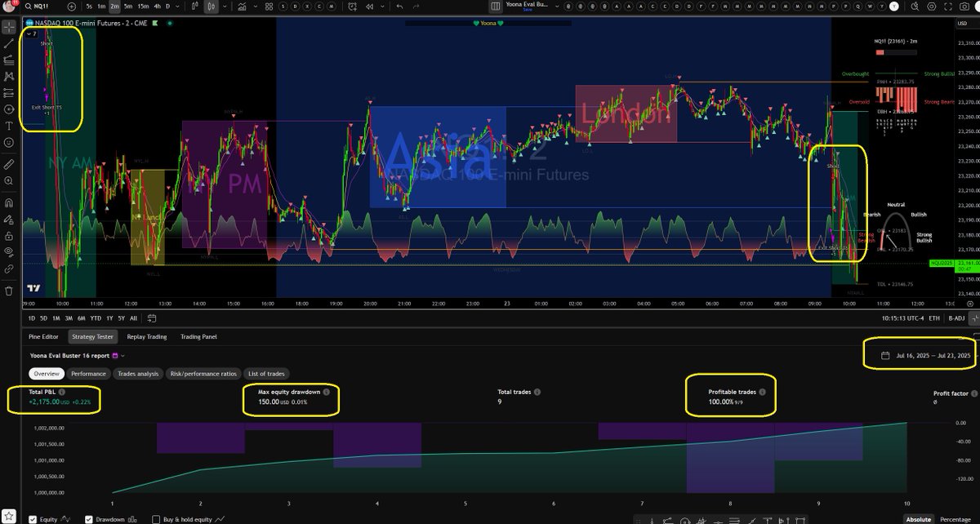This screenshot has width=980, height=524.
Task: Expand the chart type dropdown arrow
Action: [x=225, y=7]
